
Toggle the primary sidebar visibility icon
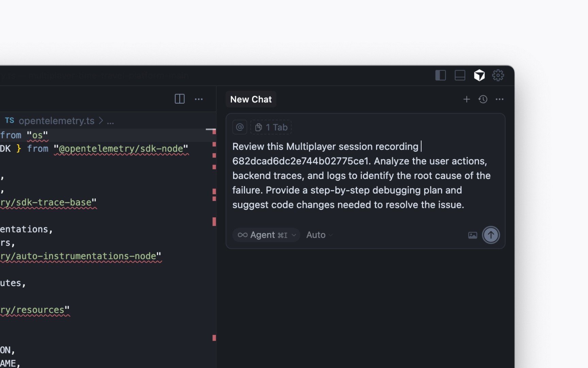click(440, 75)
